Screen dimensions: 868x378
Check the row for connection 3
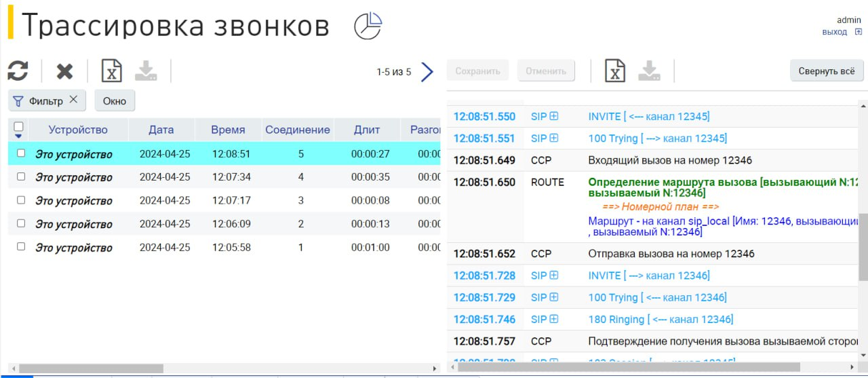21,200
